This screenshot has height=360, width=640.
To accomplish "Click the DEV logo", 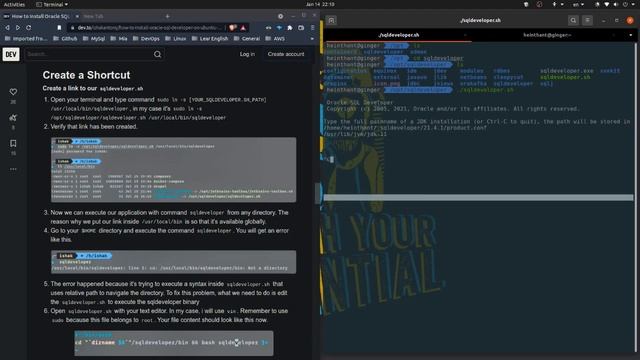I will coord(11,54).
